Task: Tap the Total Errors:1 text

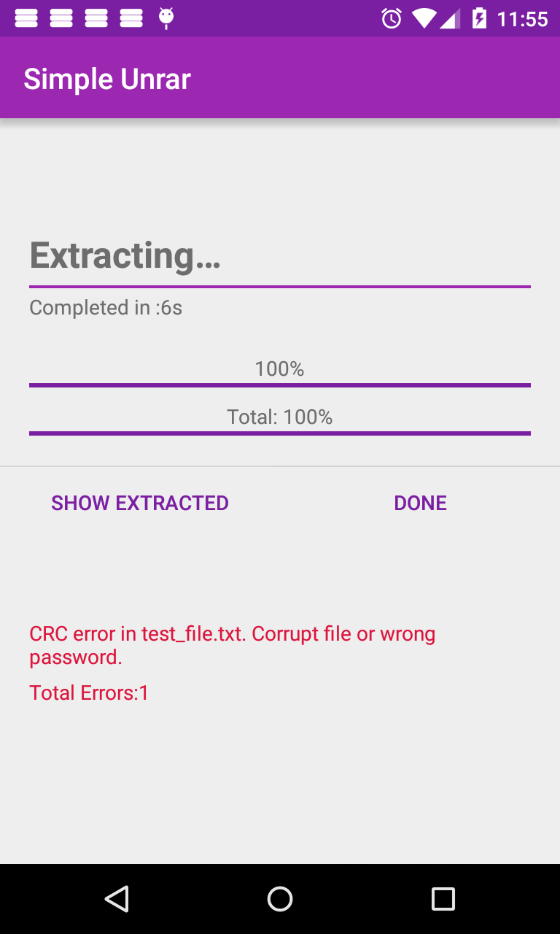Action: click(x=89, y=692)
